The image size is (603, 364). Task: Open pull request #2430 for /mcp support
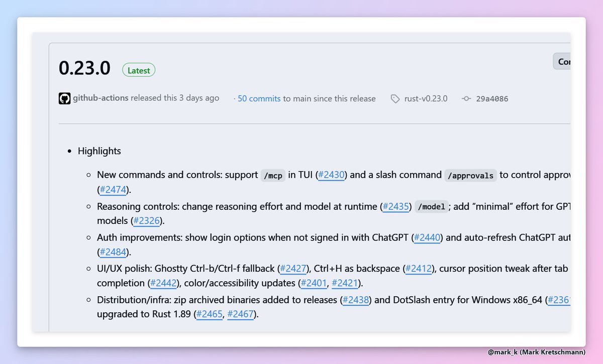(x=331, y=175)
